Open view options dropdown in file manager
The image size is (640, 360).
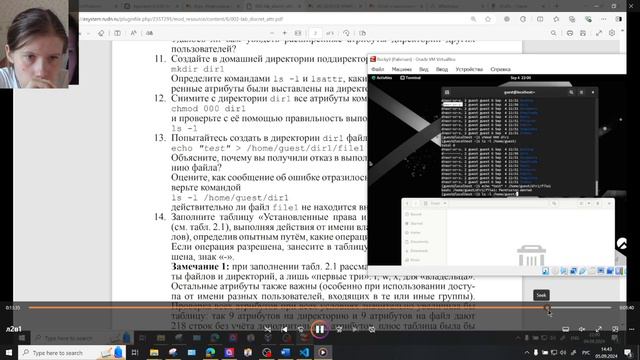click(589, 203)
